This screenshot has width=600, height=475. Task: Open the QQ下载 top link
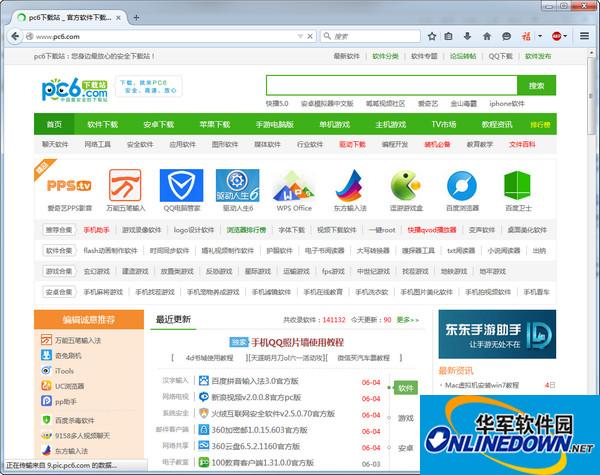(x=500, y=56)
